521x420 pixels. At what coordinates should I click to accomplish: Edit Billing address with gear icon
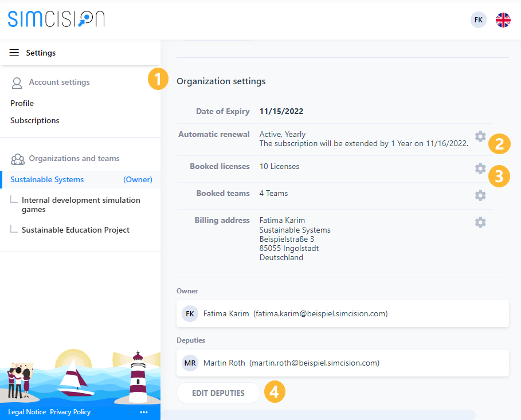tap(480, 222)
